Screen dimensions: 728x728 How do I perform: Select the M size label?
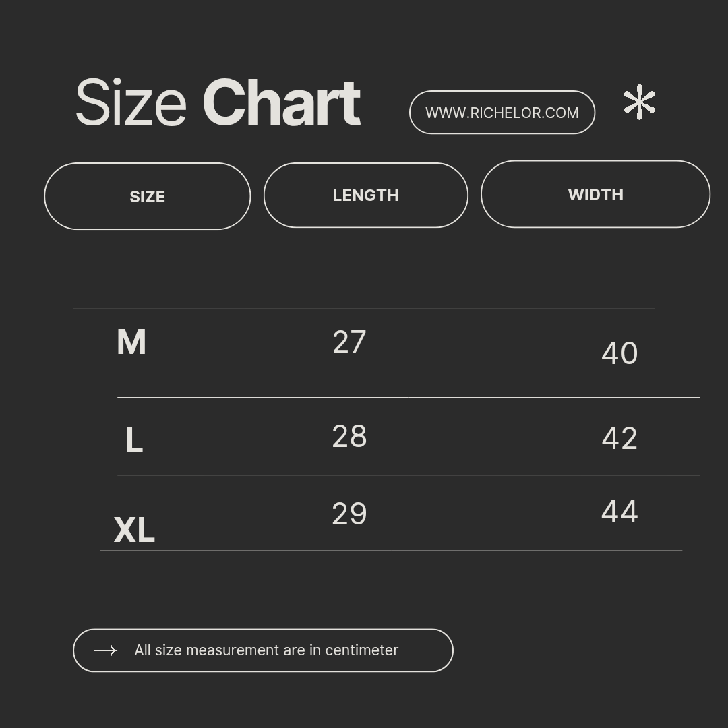(131, 342)
